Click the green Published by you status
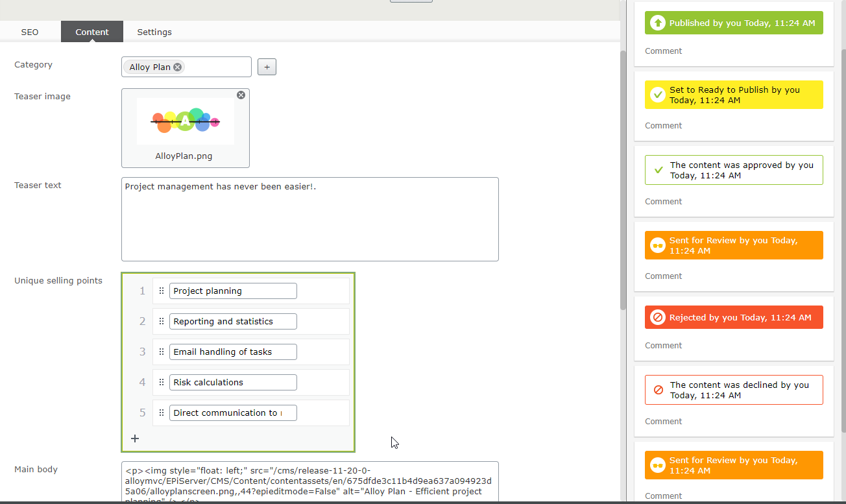Screen dimensions: 846x504 (x=733, y=23)
